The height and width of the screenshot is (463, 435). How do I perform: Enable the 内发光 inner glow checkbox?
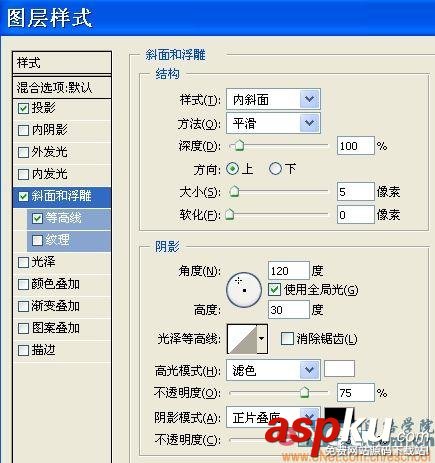click(x=23, y=174)
